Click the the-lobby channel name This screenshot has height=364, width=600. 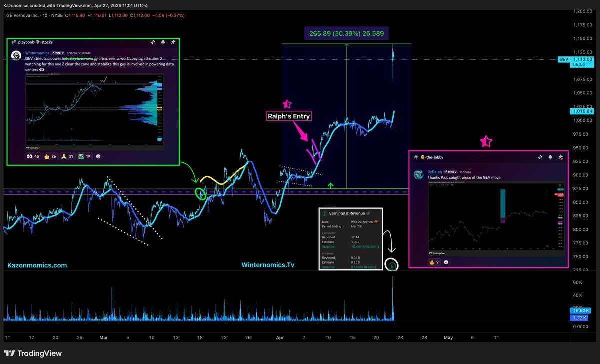pos(432,157)
